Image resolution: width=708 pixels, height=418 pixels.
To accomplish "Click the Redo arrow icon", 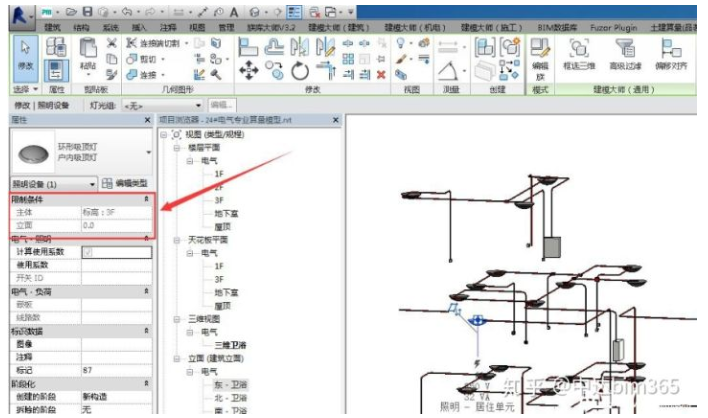I will tap(150, 12).
